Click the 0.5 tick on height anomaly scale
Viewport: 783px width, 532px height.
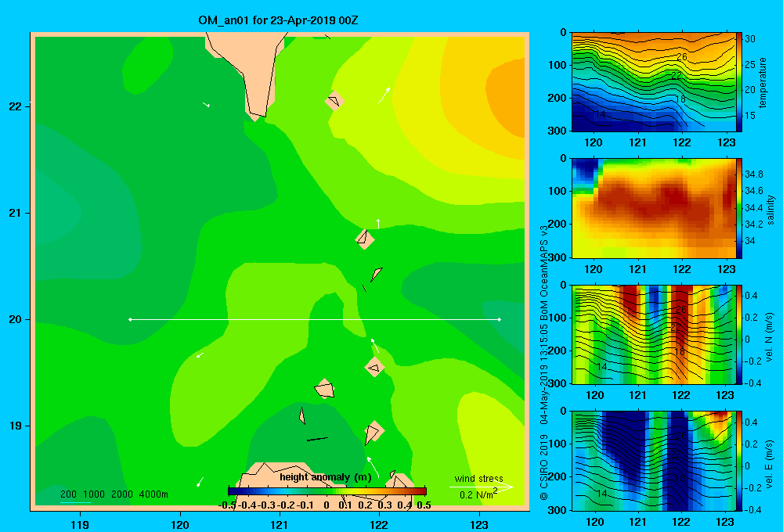point(424,505)
